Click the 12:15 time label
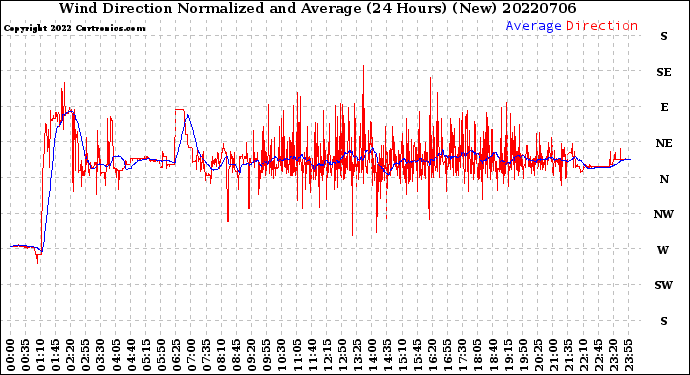This screenshot has height=375, width=690. 327,355
